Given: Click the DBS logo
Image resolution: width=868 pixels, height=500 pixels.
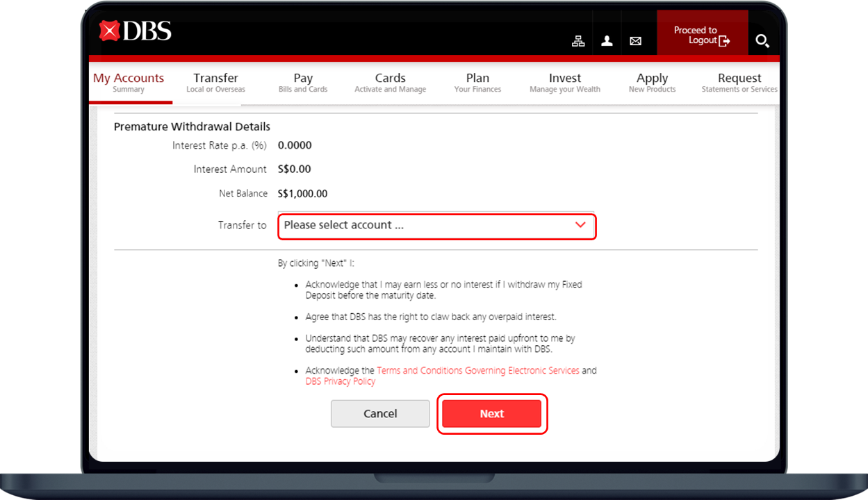Looking at the screenshot, I should (135, 31).
